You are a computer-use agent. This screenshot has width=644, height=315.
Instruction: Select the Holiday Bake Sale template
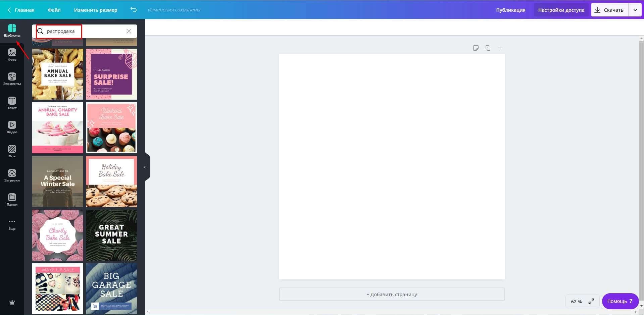(x=111, y=181)
